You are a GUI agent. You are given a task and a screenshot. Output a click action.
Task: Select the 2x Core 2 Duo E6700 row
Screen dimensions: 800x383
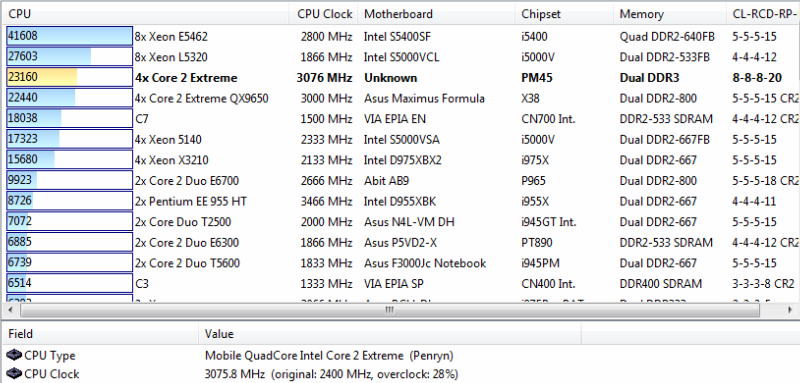point(402,181)
